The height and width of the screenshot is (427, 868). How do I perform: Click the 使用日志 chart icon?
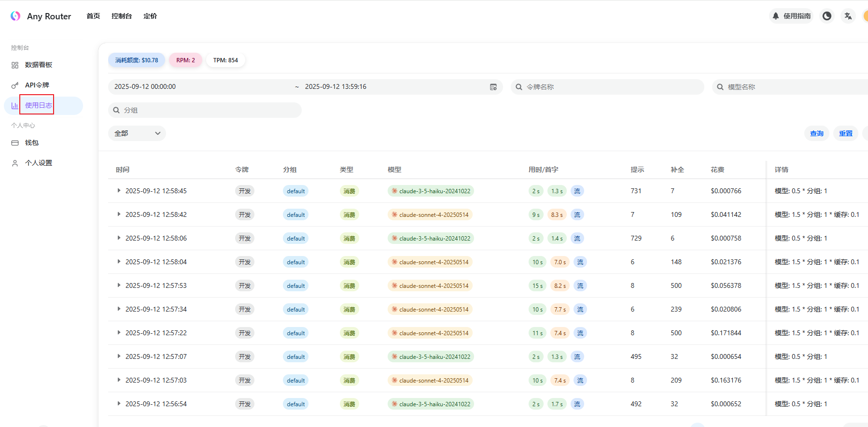point(15,105)
